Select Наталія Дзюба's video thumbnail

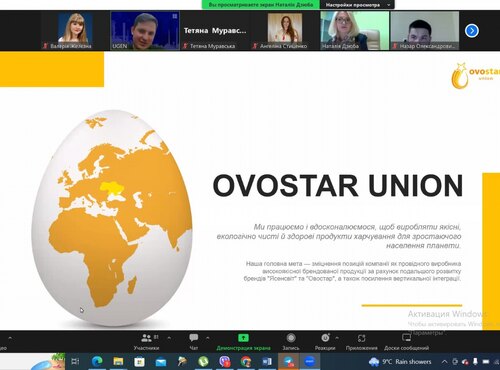click(355, 31)
